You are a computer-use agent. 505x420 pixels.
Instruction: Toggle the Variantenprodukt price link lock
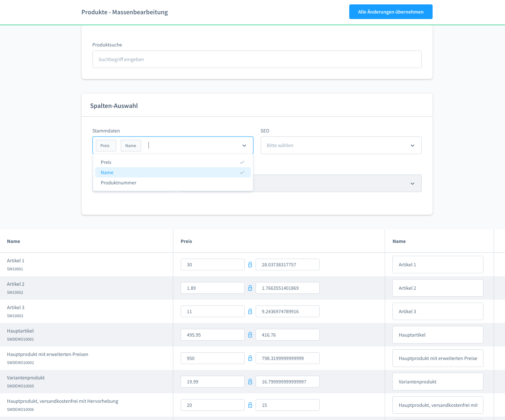click(250, 382)
